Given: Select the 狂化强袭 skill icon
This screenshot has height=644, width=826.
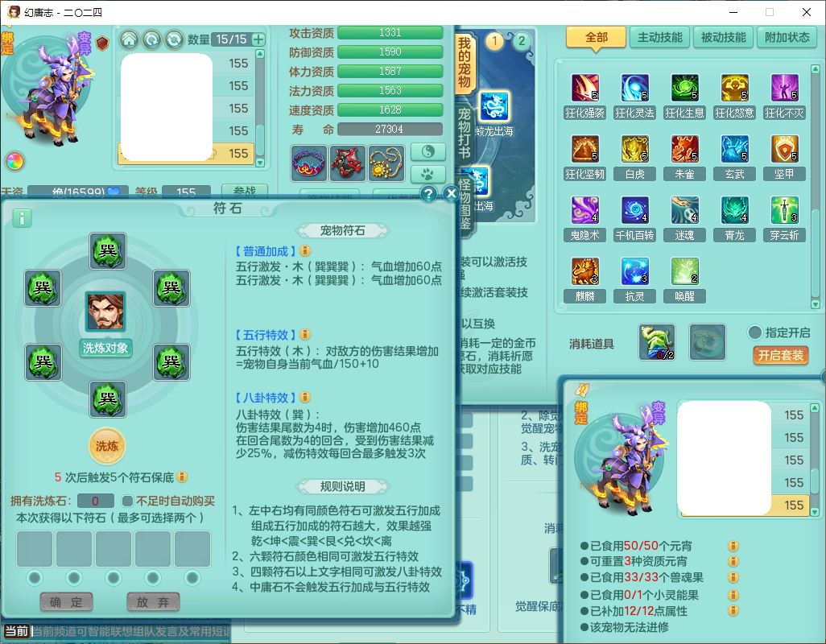Looking at the screenshot, I should coord(584,88).
